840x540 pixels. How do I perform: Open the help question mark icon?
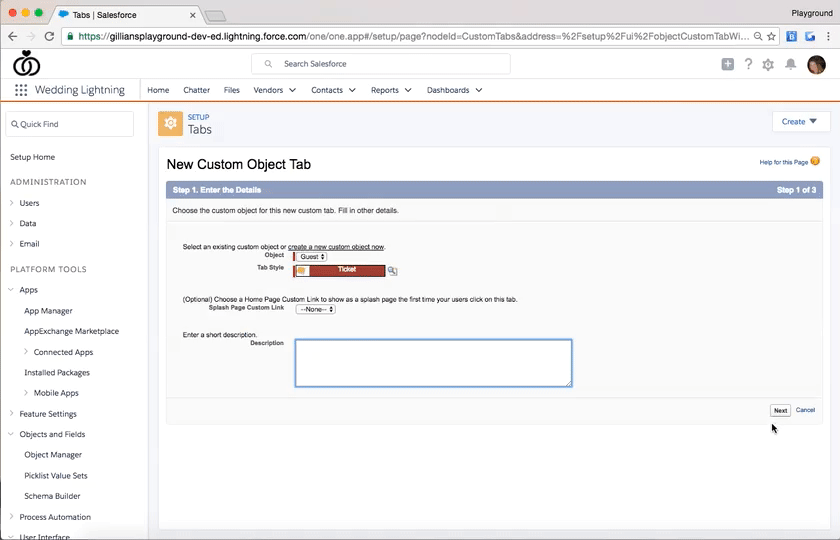[x=748, y=64]
